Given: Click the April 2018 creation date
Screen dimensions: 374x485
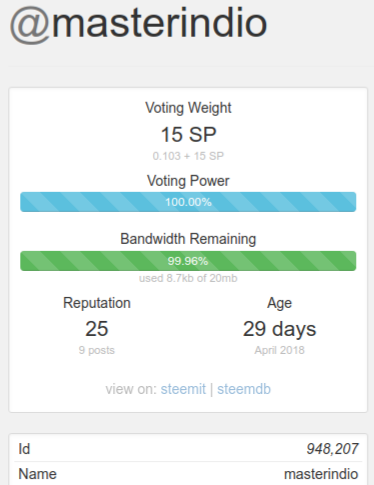Looking at the screenshot, I should click(x=279, y=350).
